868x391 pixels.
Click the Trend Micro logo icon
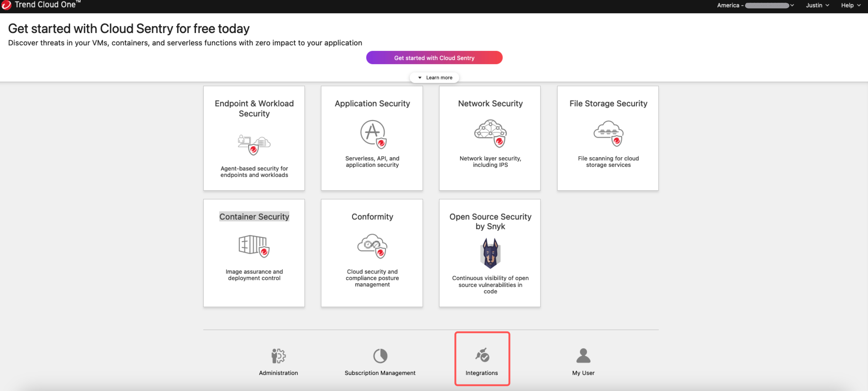(6, 5)
